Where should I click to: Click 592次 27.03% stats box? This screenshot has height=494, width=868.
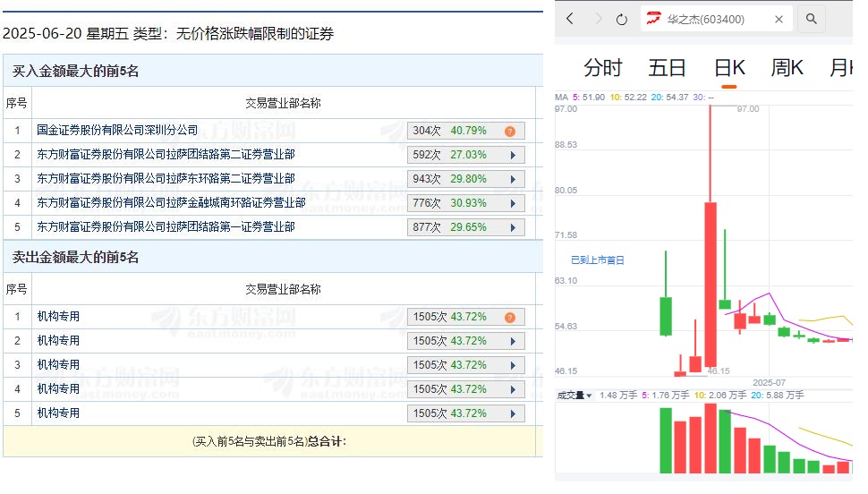tap(465, 155)
